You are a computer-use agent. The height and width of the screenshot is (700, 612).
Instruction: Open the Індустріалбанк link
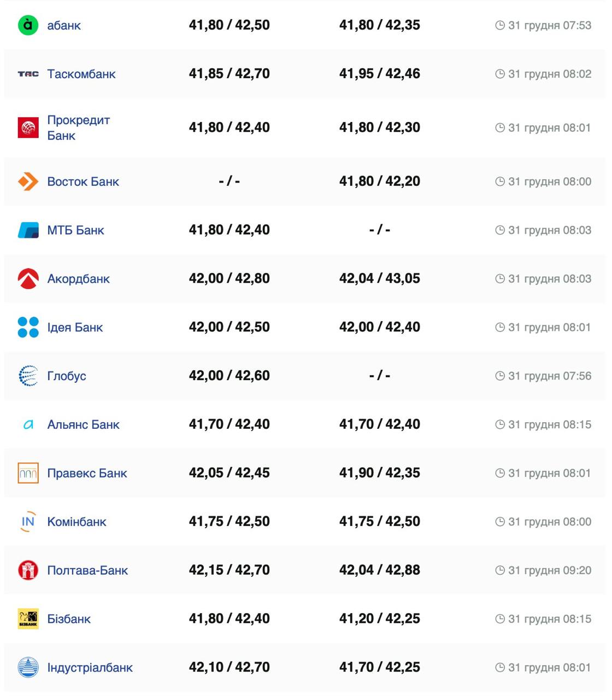coord(90,668)
